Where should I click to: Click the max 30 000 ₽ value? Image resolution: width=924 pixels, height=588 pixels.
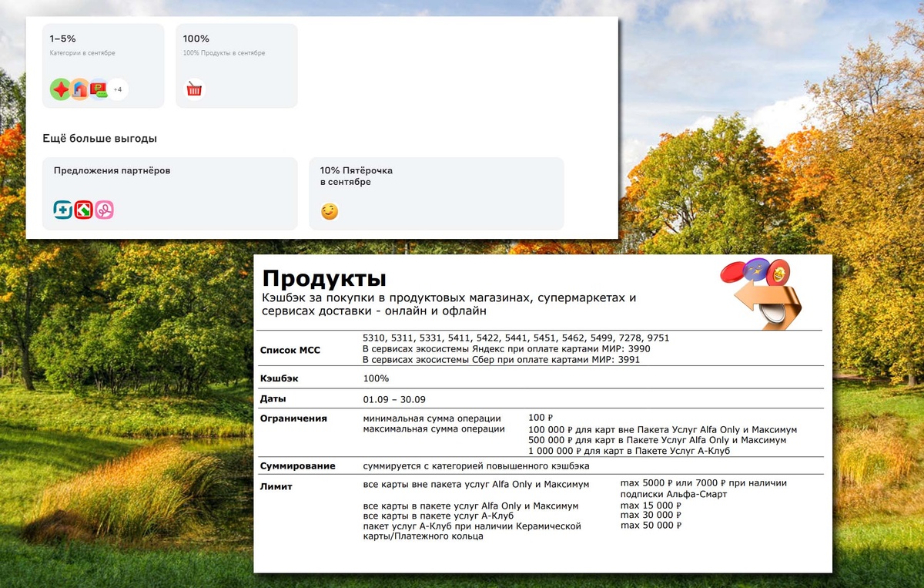click(x=651, y=515)
